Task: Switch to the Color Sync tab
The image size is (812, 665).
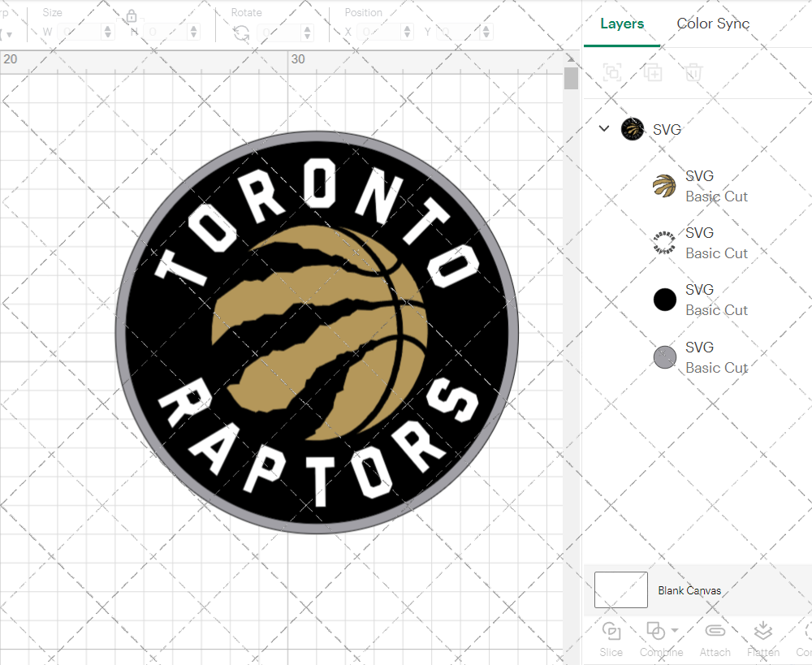Action: point(713,24)
